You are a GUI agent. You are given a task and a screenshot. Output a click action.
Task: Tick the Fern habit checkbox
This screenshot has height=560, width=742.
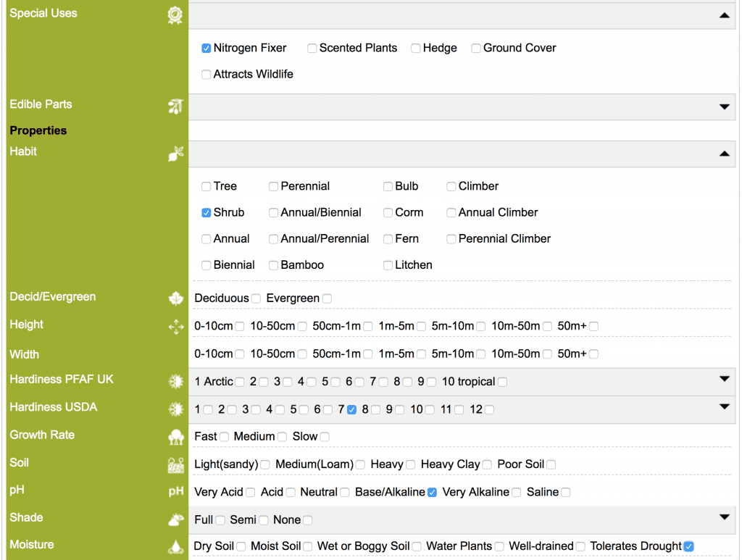388,239
